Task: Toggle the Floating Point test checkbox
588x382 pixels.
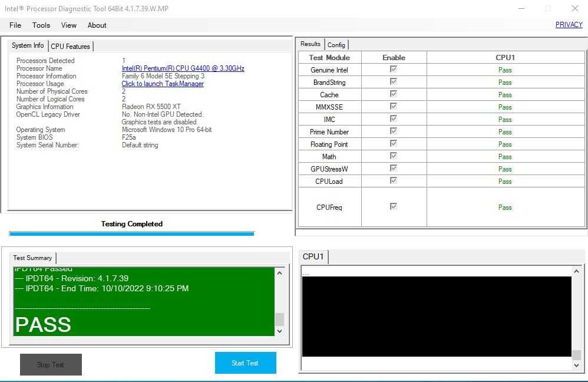Action: point(394,143)
